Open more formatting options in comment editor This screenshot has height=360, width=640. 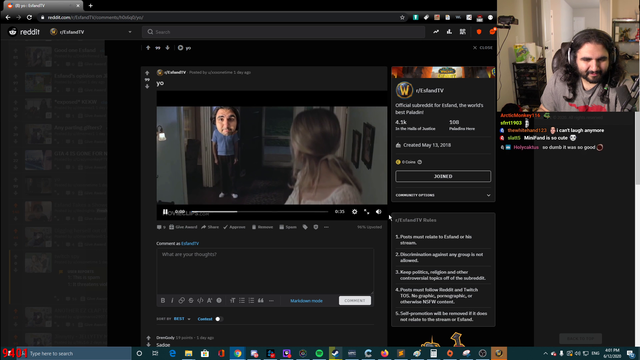point(271,300)
